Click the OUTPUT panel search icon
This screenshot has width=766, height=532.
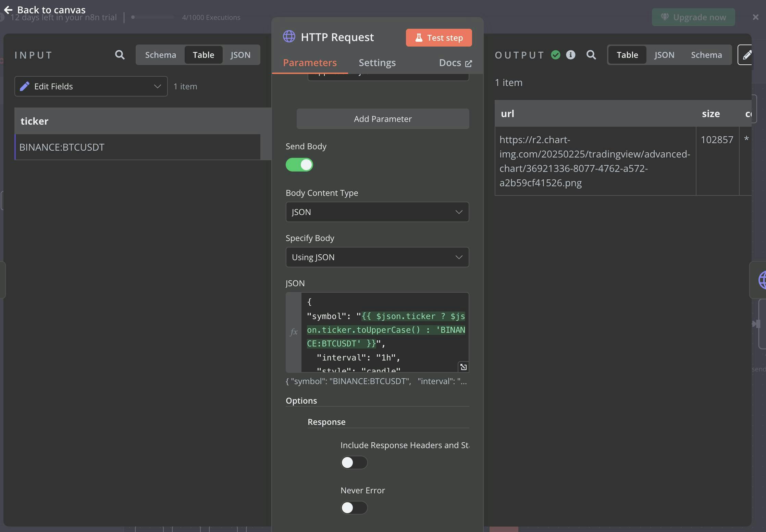[591, 55]
